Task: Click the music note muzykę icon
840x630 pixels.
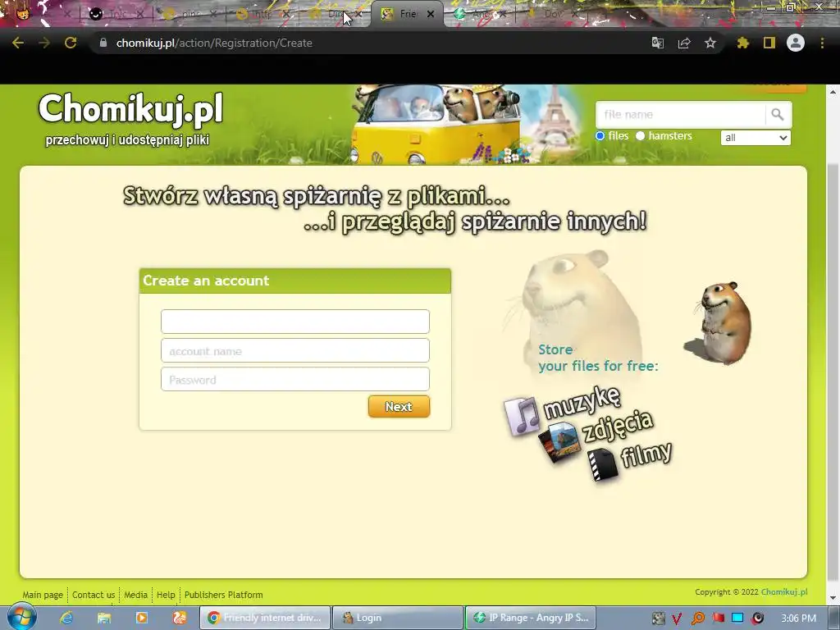Action: [521, 416]
